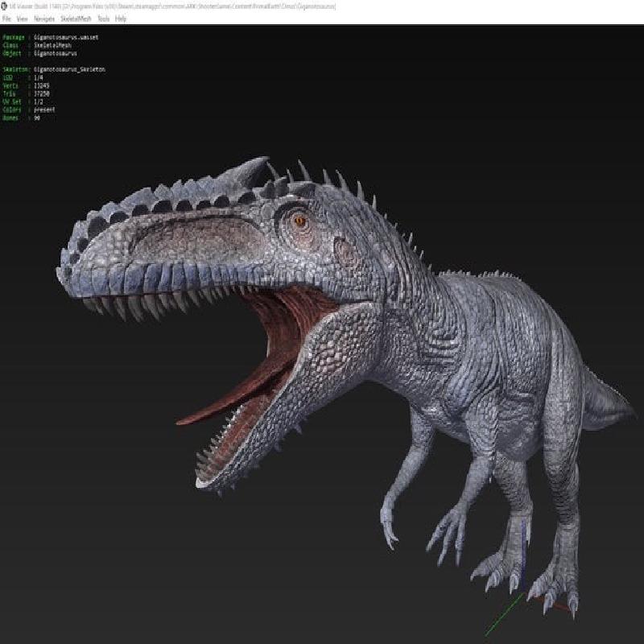Click the window title bar path text
This screenshot has width=644, height=644.
click(173, 6)
